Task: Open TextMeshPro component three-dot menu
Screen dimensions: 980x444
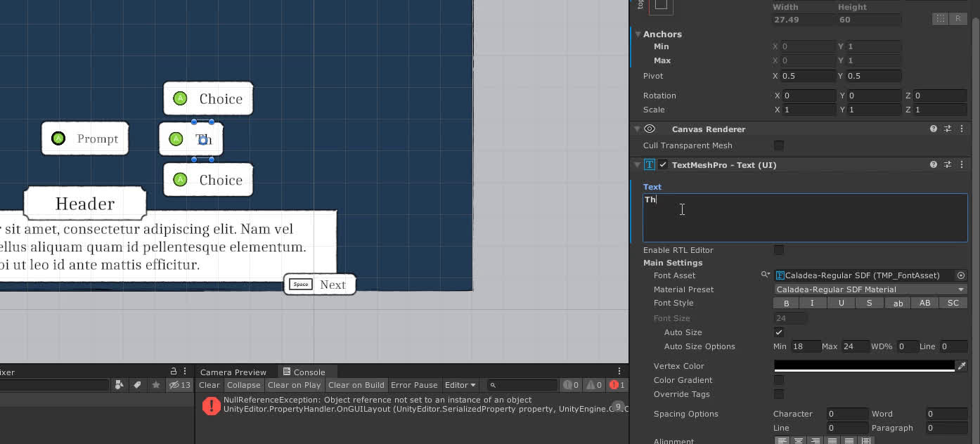Action: (961, 165)
